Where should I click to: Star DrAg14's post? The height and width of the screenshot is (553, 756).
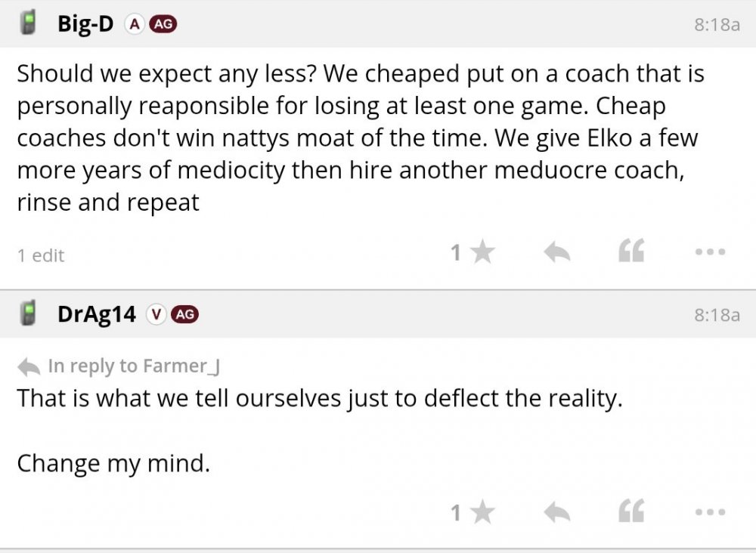(x=482, y=514)
